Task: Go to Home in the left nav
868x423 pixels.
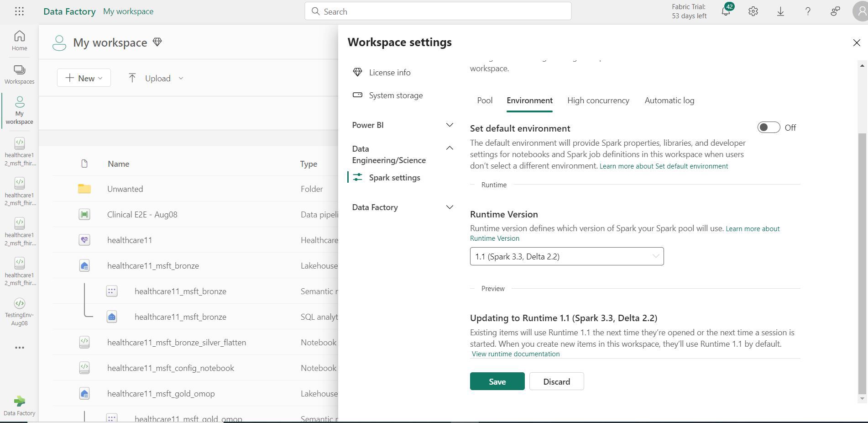Action: [x=19, y=41]
